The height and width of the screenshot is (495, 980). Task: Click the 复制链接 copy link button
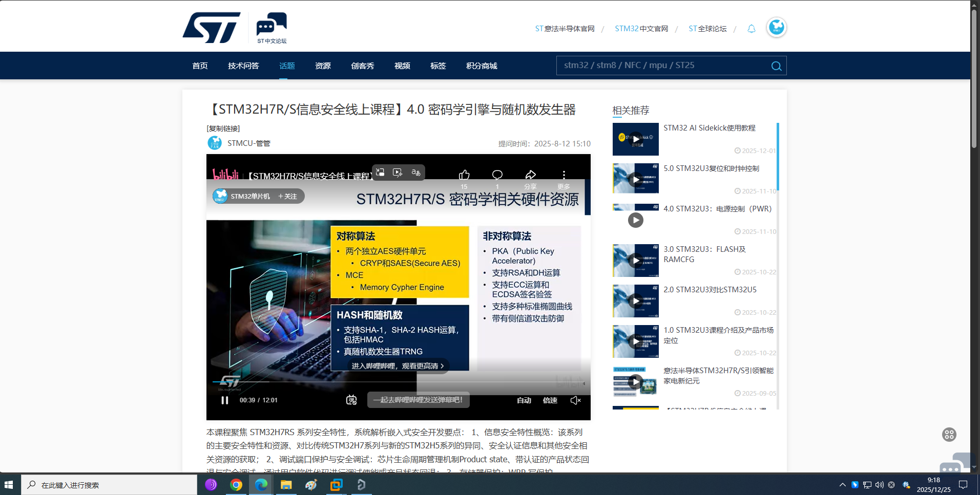[223, 128]
